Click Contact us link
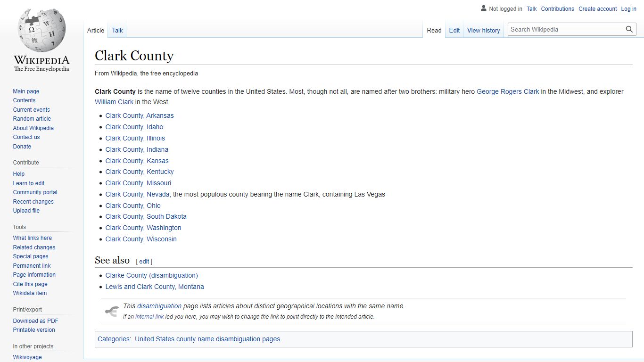The image size is (644, 362). (26, 137)
